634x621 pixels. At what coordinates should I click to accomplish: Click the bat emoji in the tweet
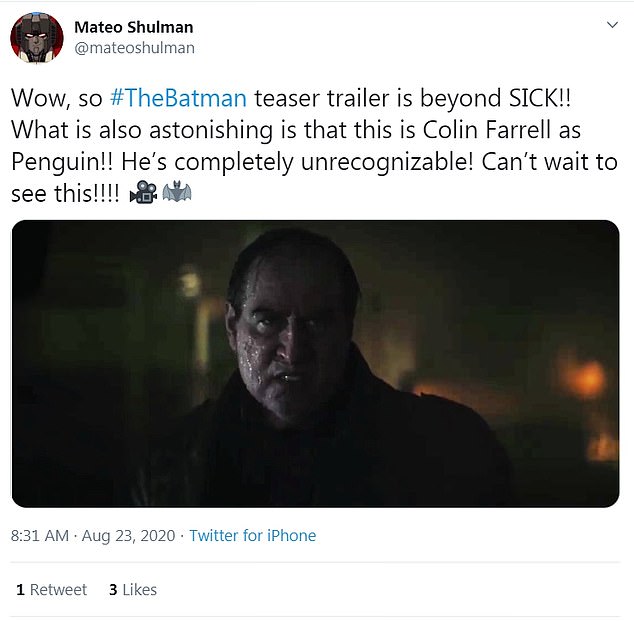tap(177, 194)
